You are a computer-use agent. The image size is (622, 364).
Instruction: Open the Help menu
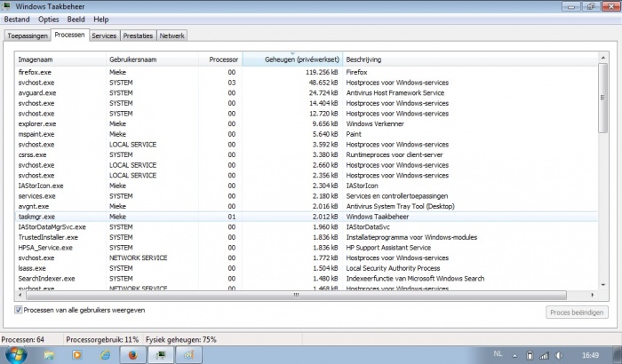pyautogui.click(x=100, y=20)
